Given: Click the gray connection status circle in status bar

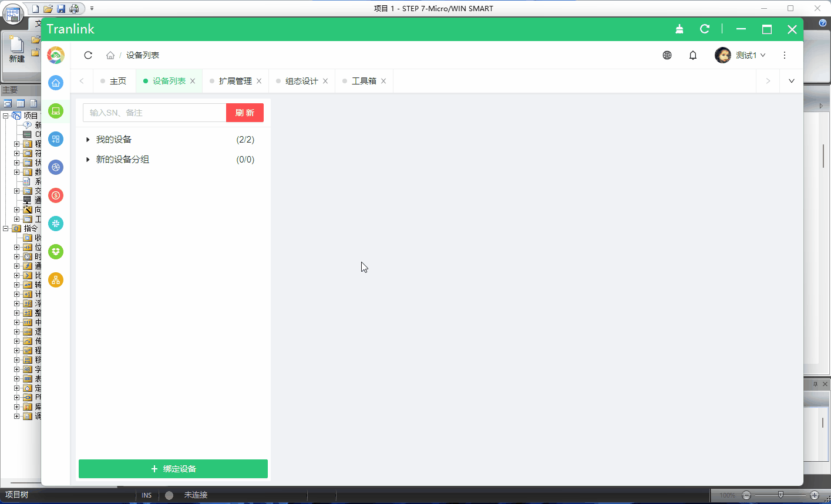Looking at the screenshot, I should point(169,495).
